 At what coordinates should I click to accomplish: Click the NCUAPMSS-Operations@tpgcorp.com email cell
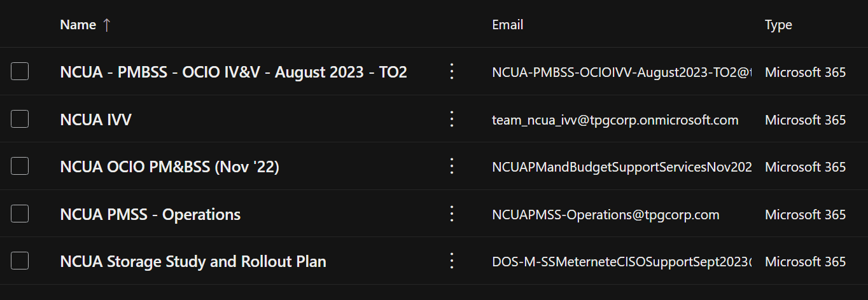(606, 214)
